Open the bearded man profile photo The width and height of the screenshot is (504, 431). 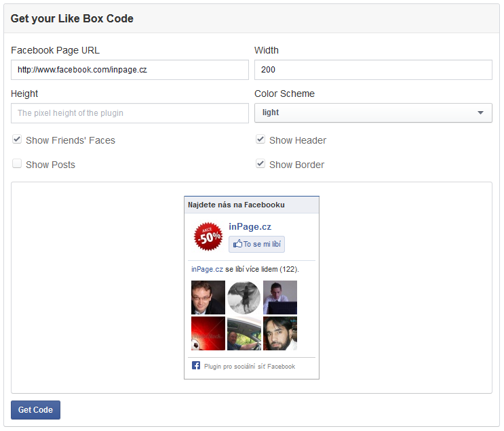click(280, 333)
